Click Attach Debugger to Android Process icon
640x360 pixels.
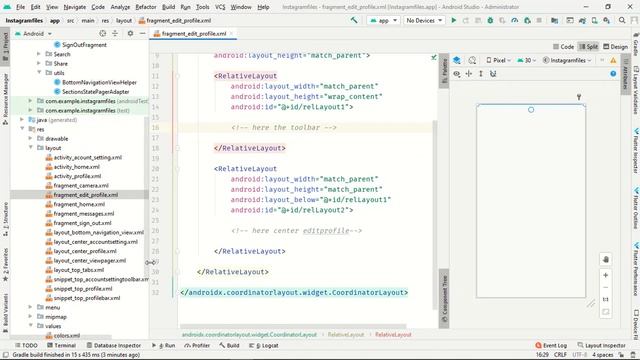(x=527, y=20)
